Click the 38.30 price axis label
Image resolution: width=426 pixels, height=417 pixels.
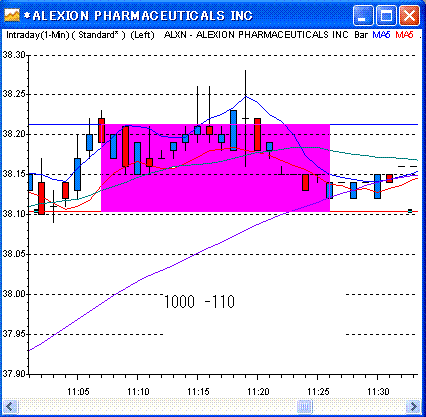[14, 55]
